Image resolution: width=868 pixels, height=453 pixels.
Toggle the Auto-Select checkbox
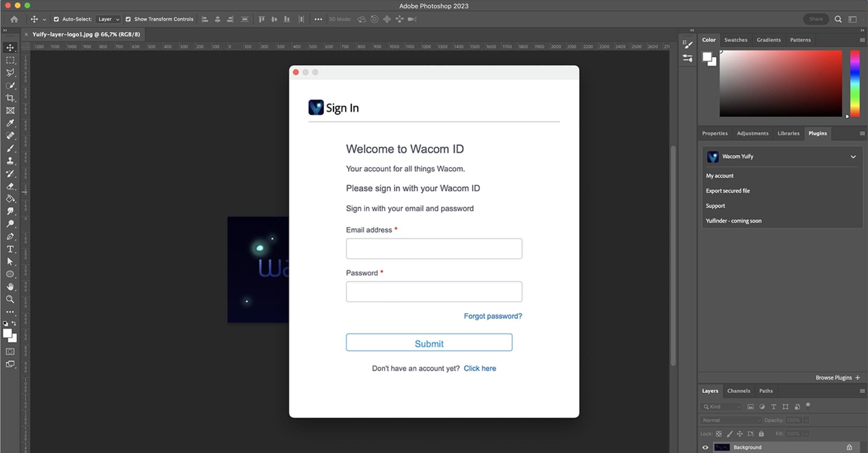[56, 19]
